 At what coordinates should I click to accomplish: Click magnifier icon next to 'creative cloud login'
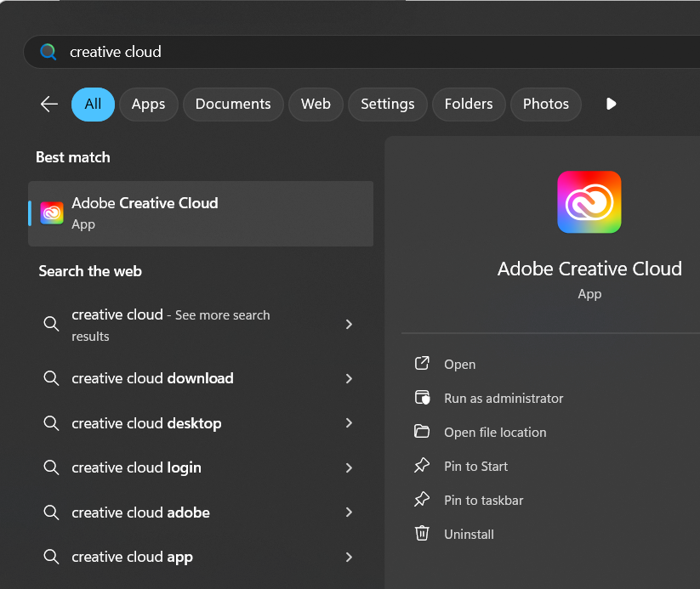click(51, 467)
